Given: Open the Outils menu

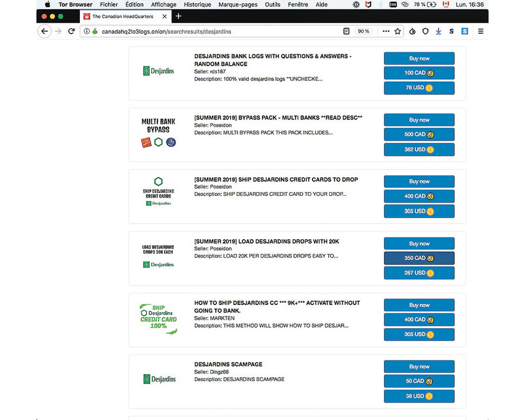Looking at the screenshot, I should pyautogui.click(x=273, y=4).
